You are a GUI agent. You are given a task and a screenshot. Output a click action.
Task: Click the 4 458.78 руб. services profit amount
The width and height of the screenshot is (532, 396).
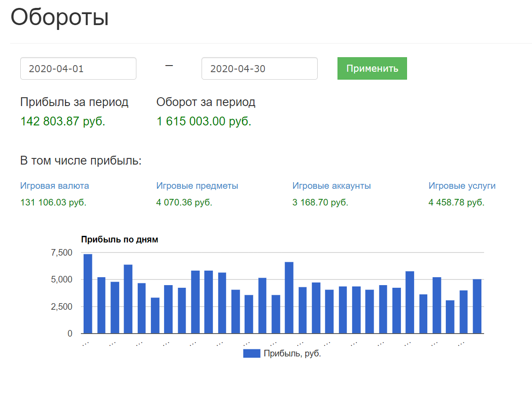pyautogui.click(x=456, y=203)
